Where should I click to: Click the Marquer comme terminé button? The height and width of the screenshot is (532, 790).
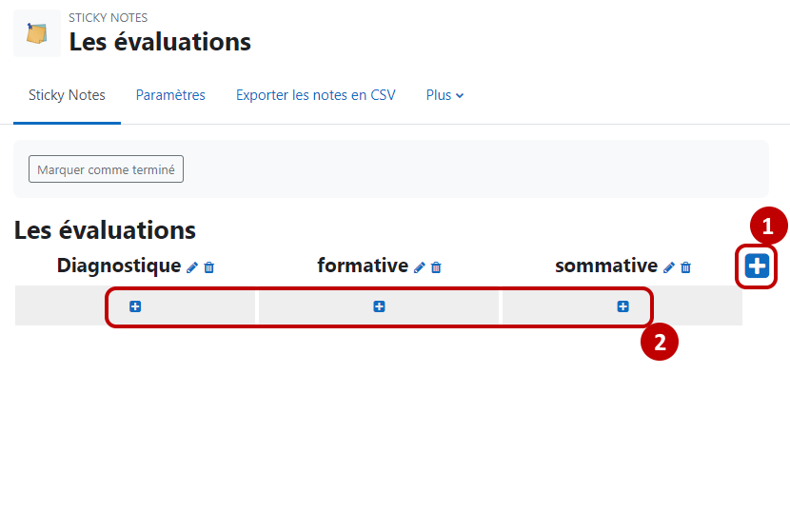(106, 169)
